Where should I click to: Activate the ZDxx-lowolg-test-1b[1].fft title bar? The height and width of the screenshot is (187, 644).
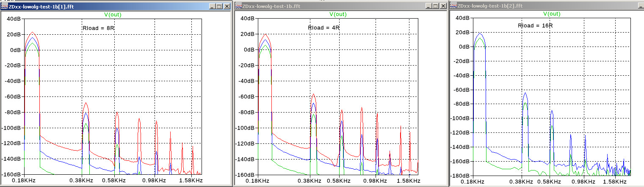click(x=116, y=6)
